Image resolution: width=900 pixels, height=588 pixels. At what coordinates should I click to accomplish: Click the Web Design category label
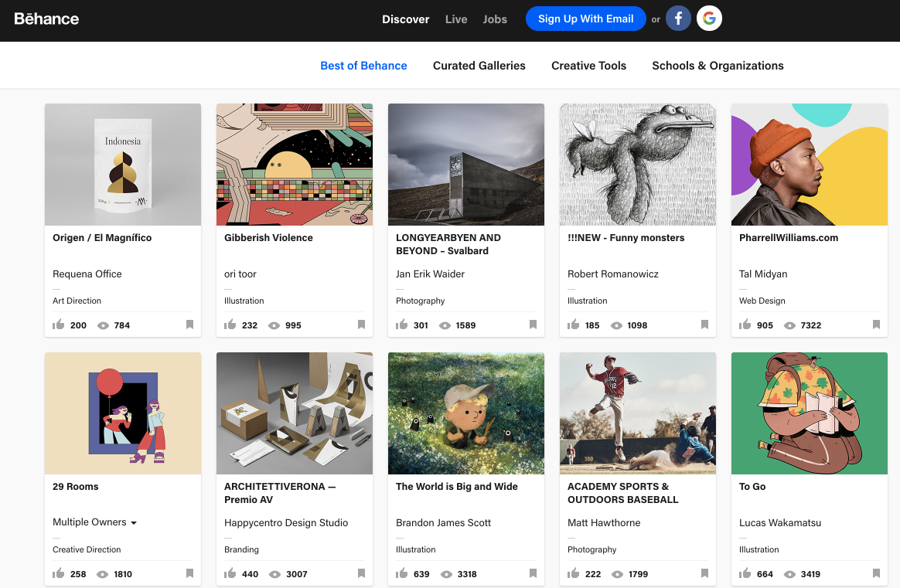tap(762, 301)
